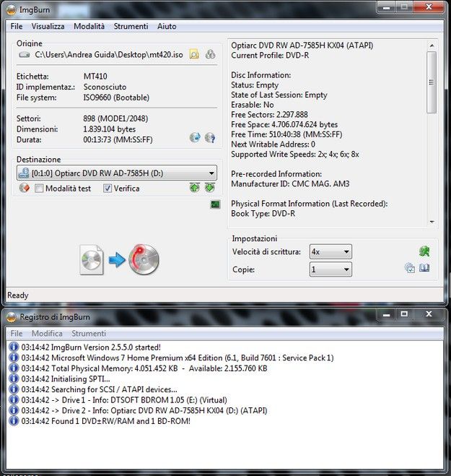Viewport: 451px width, 476px height.
Task: Click the 'Total Physical Memory' log row
Action: [x=144, y=368]
